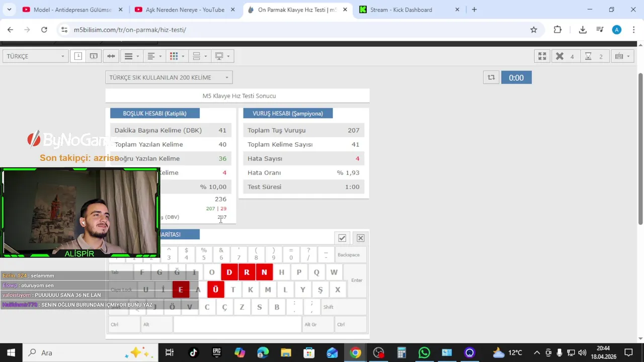This screenshot has width=644, height=362.
Task: Click the compress arrows toolbar icon
Action: click(x=111, y=56)
